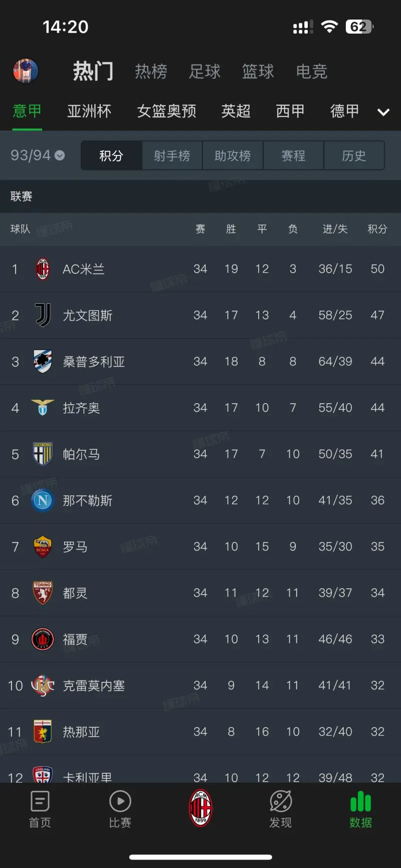Open the Roma wolf crest
The image size is (401, 868).
pos(43,547)
